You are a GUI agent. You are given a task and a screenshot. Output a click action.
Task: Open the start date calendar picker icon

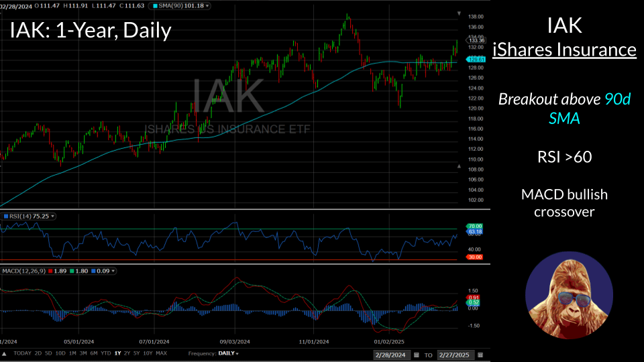pyautogui.click(x=416, y=355)
